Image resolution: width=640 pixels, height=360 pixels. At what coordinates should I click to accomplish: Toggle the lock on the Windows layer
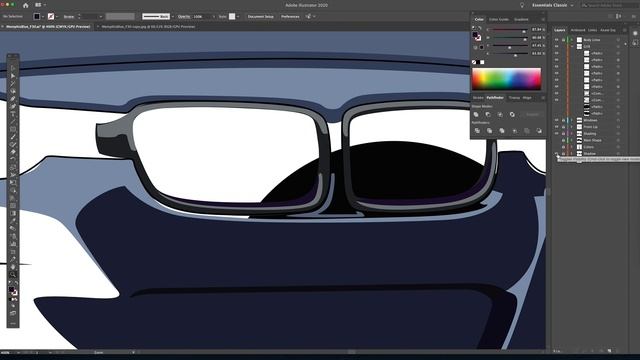point(563,120)
